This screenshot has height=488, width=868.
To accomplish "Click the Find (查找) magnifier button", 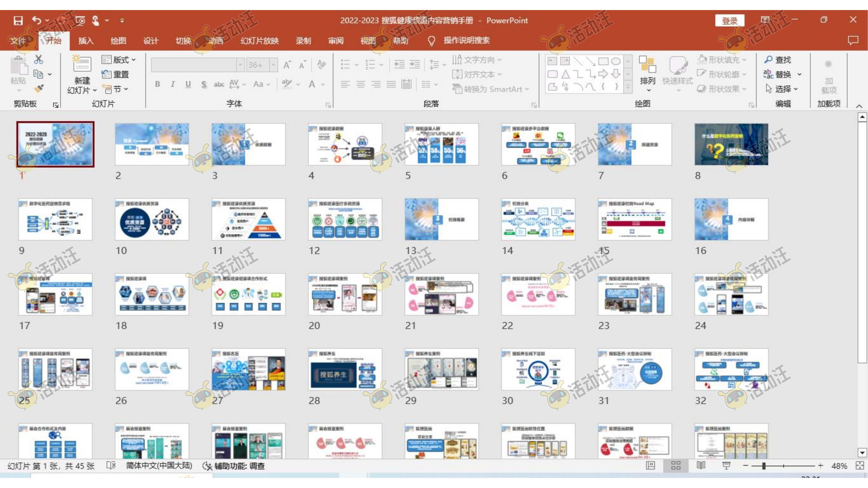I will (x=778, y=60).
